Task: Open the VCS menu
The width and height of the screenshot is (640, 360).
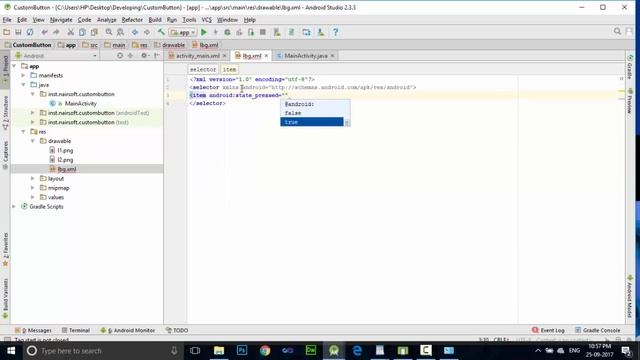Action: click(x=207, y=20)
